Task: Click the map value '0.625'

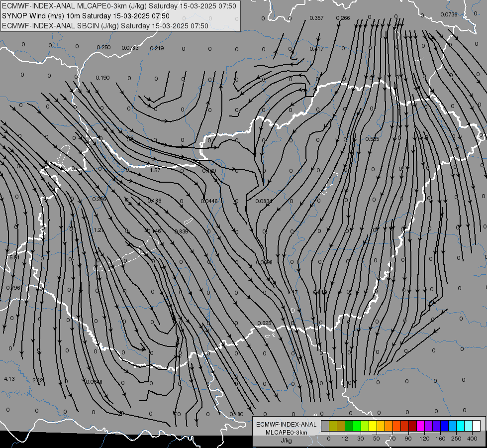Action: (264, 324)
